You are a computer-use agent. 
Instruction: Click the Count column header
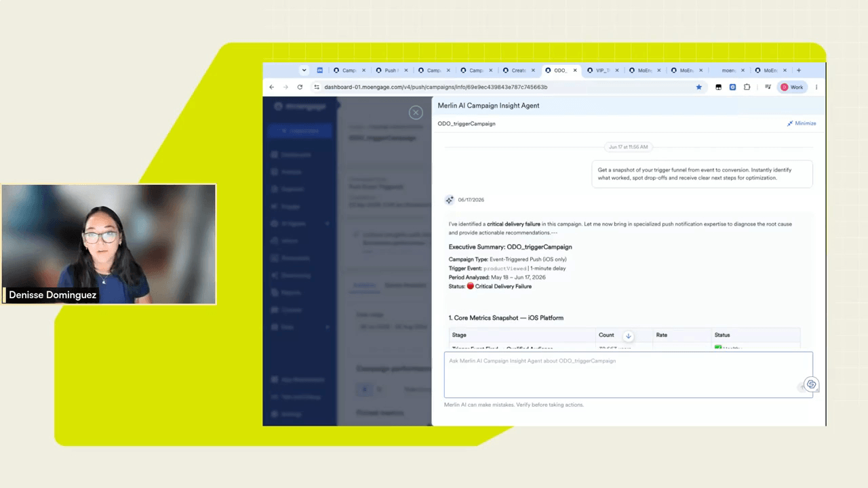(x=606, y=335)
